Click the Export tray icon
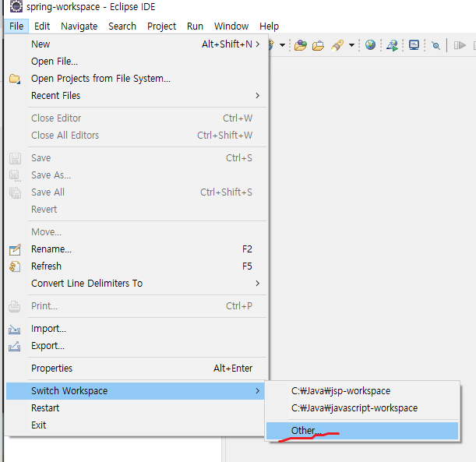 15,346
